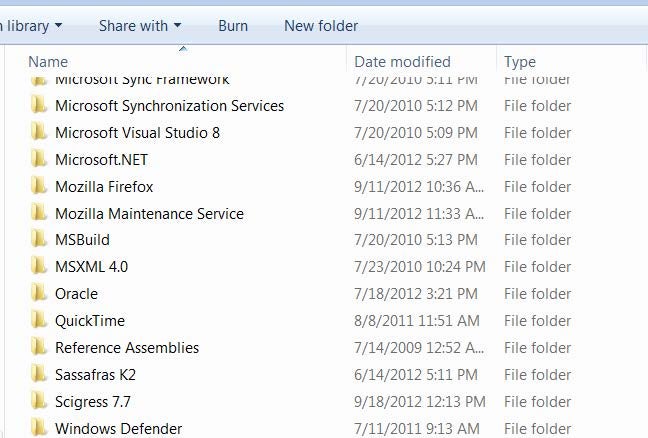Click the date 7/20/2010 5:09 PM
648x438 pixels.
pos(416,133)
